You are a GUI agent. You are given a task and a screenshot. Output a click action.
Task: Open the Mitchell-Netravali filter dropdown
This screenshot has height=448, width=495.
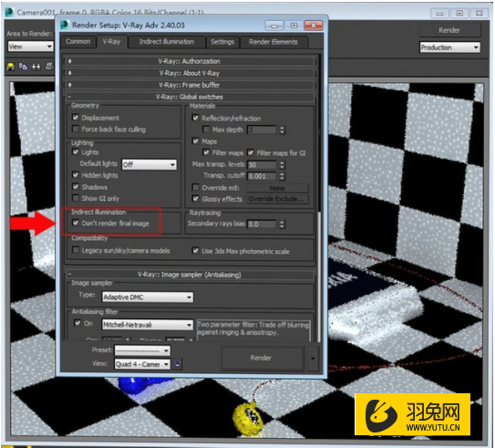pyautogui.click(x=148, y=325)
